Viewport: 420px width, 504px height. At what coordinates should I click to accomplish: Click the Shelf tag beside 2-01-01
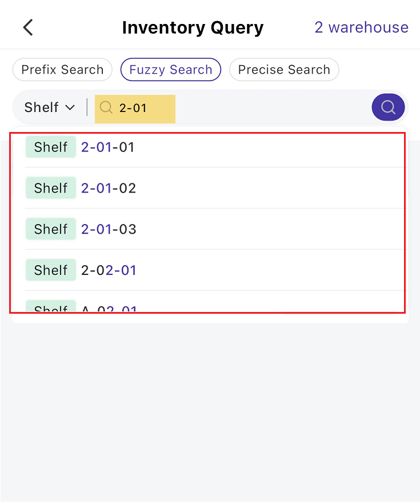[51, 147]
